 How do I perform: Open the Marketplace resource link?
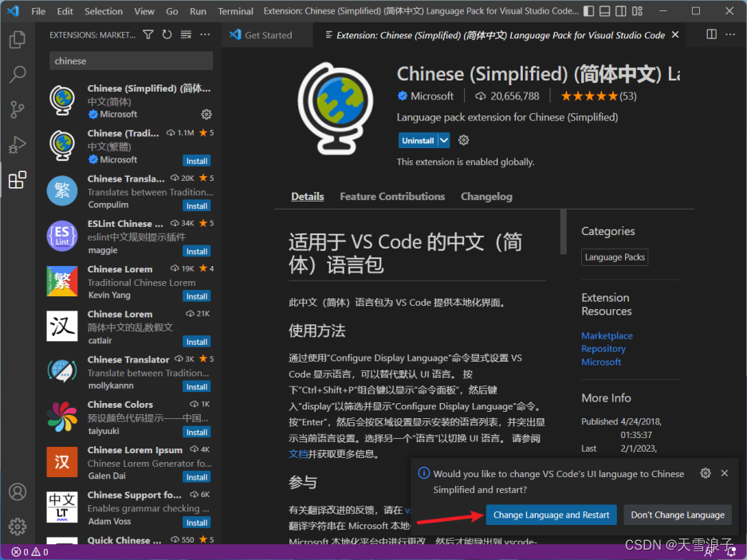tap(607, 335)
